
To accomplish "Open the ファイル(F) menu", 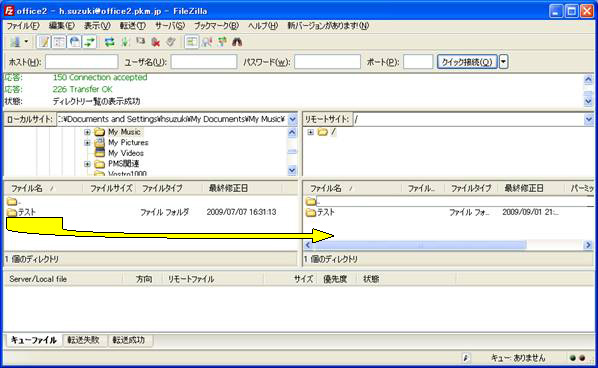I will point(23,26).
